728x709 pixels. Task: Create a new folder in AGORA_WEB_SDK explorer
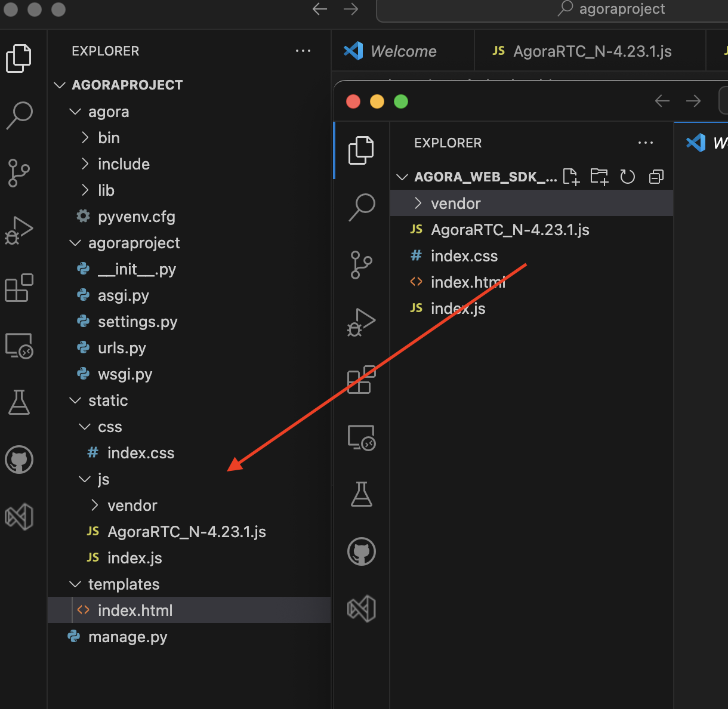tap(599, 177)
